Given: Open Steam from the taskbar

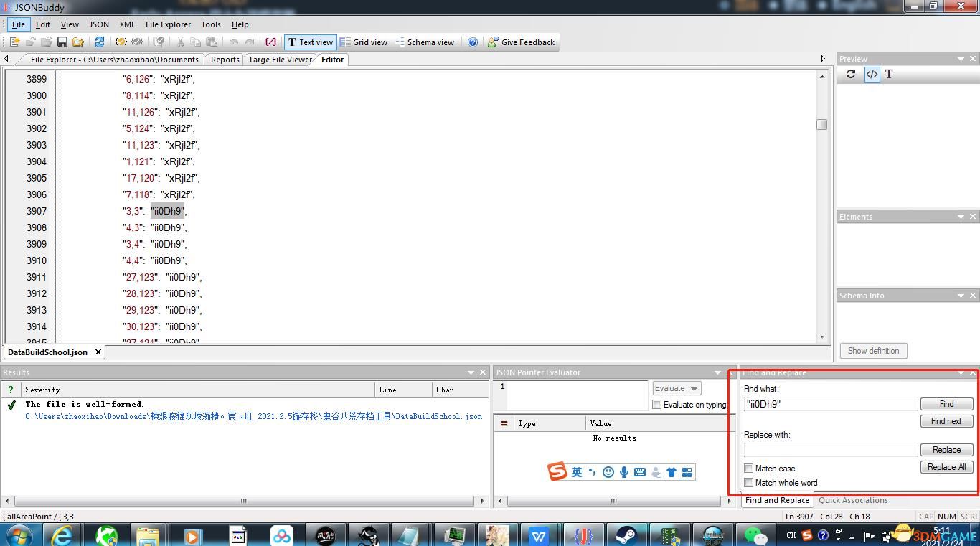Looking at the screenshot, I should coord(626,535).
